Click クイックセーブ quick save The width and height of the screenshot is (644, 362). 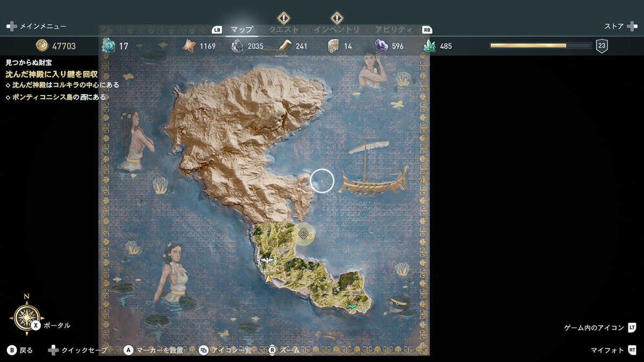[84, 350]
